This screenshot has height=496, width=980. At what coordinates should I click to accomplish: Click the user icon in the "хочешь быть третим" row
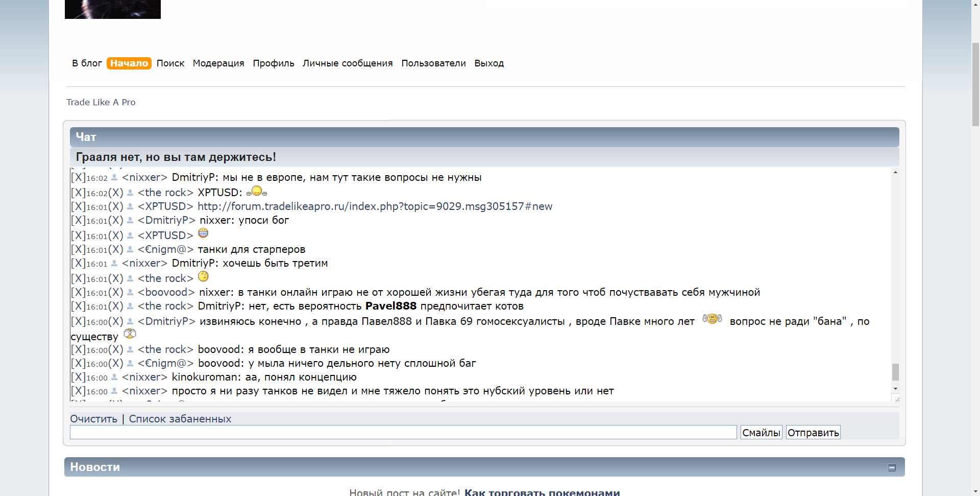pos(114,263)
